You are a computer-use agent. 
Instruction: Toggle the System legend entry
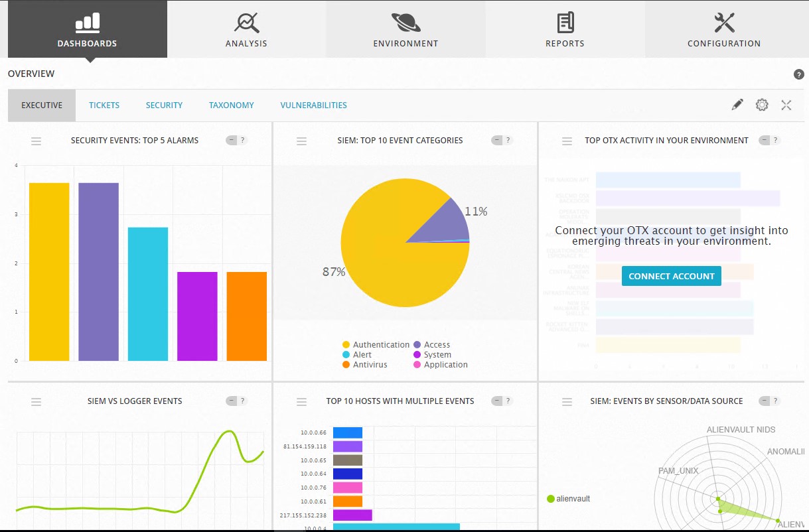click(x=432, y=355)
